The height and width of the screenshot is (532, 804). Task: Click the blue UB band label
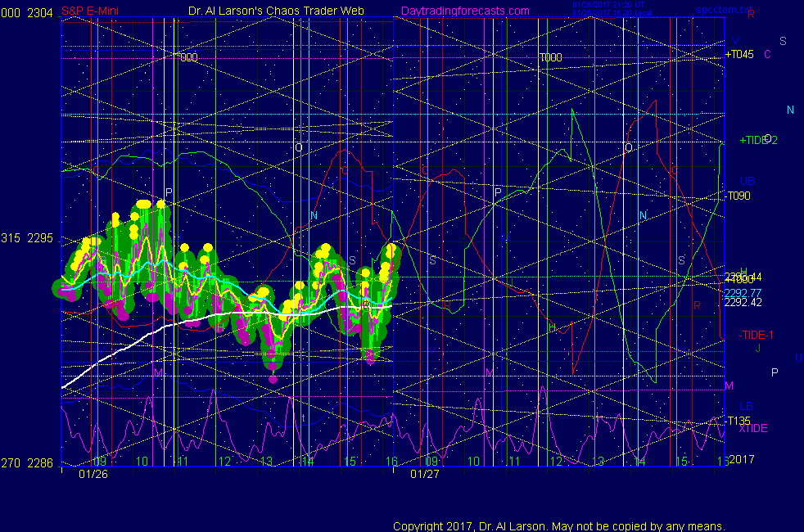pyautogui.click(x=748, y=181)
